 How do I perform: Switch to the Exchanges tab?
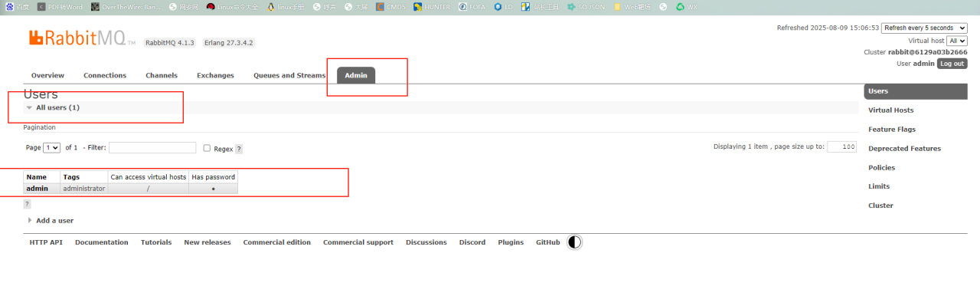[215, 75]
